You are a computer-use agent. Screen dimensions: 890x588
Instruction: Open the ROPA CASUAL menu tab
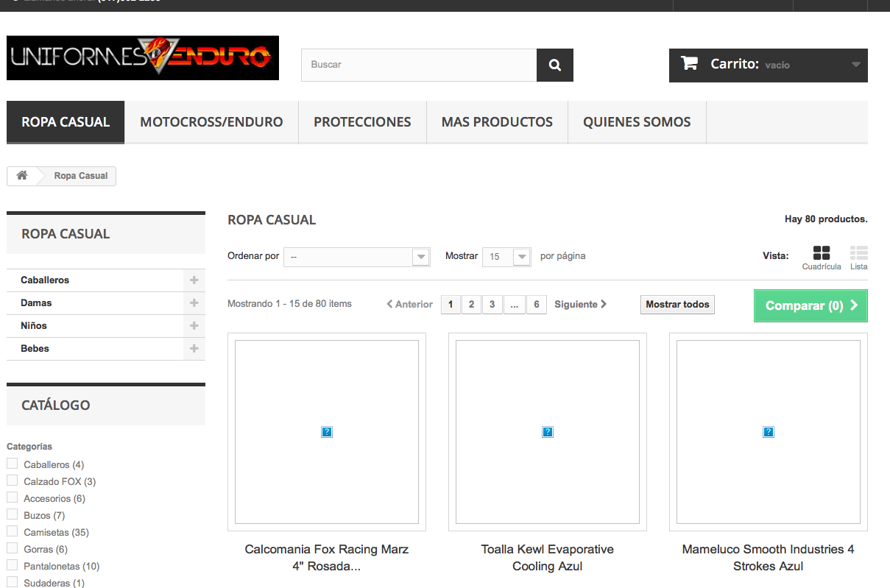pos(66,122)
